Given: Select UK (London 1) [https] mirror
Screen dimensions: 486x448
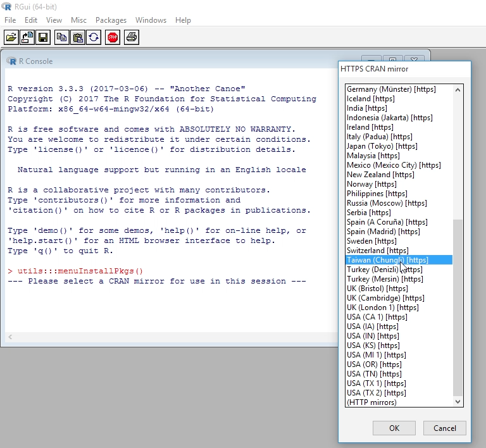Looking at the screenshot, I should [x=399, y=308].
